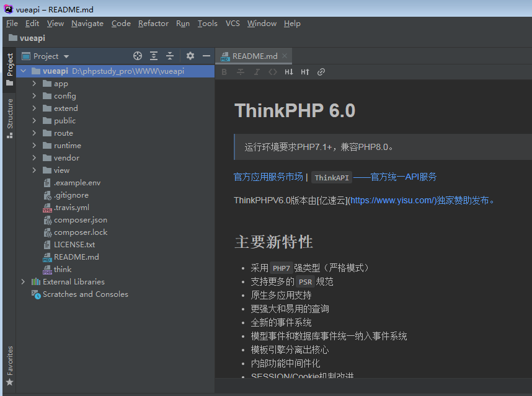Expand the app folder
Screen dimensions: 532x396
click(35, 83)
